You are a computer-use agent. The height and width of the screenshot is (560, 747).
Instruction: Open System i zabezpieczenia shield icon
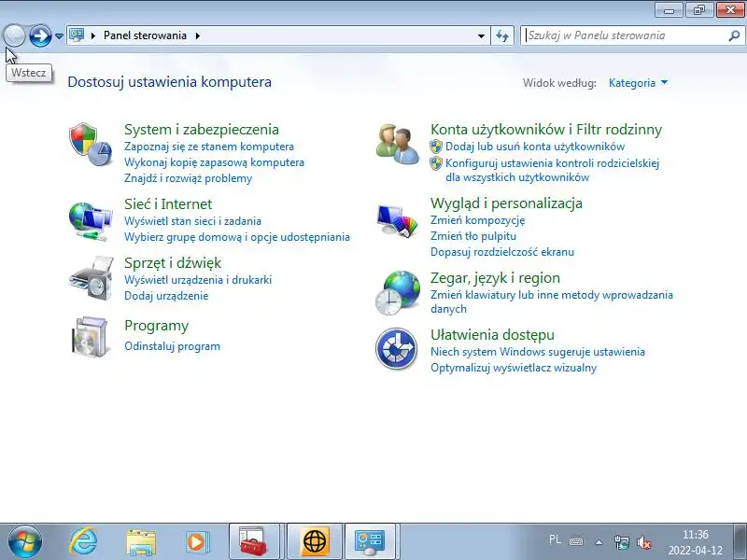pyautogui.click(x=91, y=145)
